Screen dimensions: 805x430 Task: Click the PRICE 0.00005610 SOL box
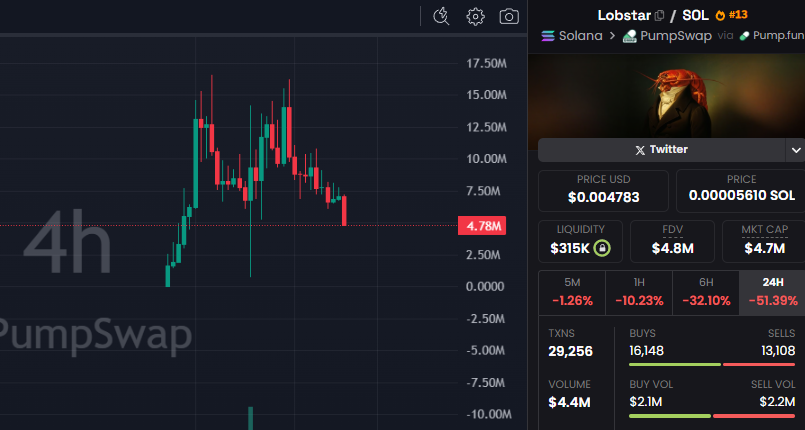741,191
